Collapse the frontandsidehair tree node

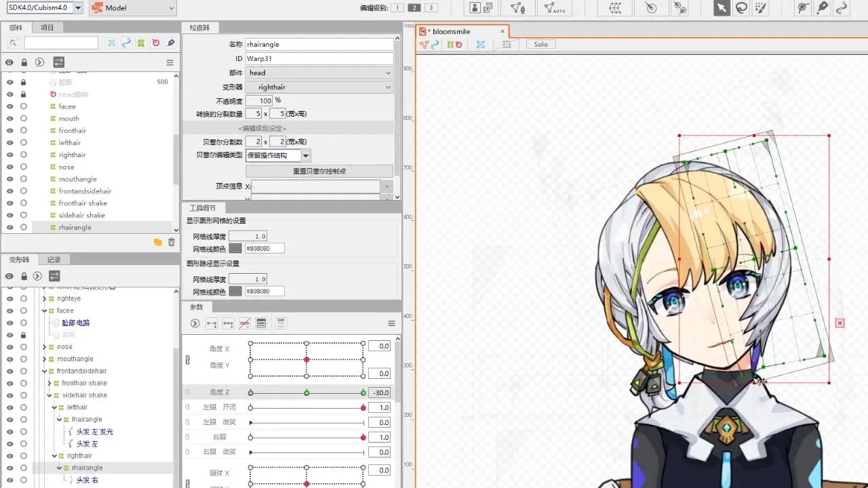[x=45, y=371]
